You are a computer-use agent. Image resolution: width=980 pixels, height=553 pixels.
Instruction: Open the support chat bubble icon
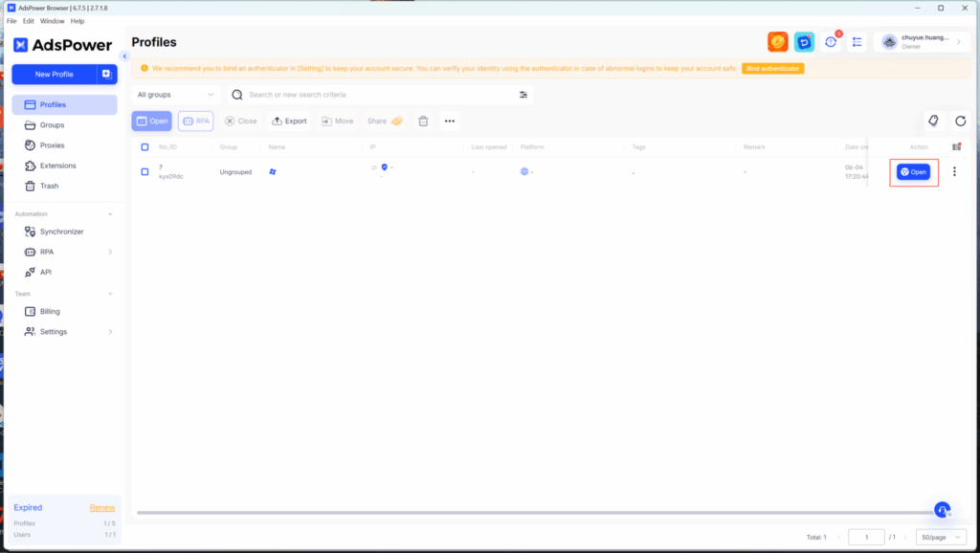pyautogui.click(x=942, y=510)
